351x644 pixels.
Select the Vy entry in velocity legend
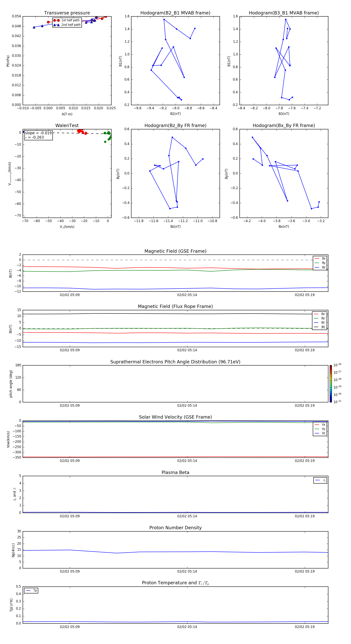tap(320, 429)
